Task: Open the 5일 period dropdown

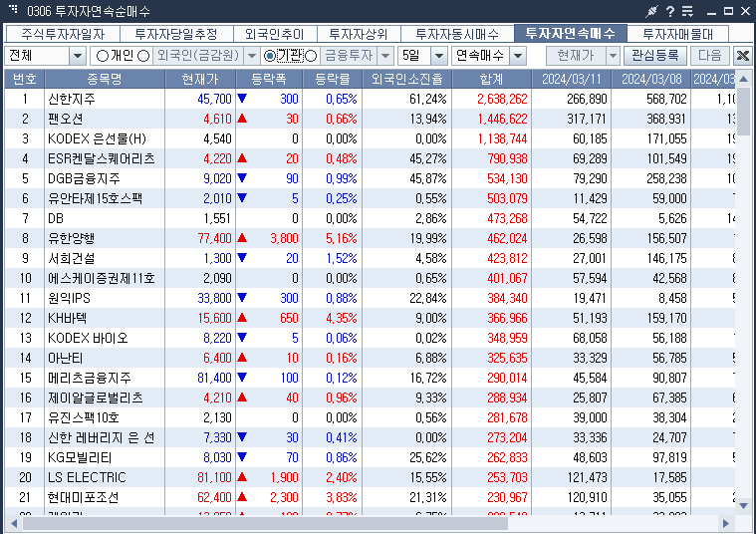Action: tap(438, 56)
